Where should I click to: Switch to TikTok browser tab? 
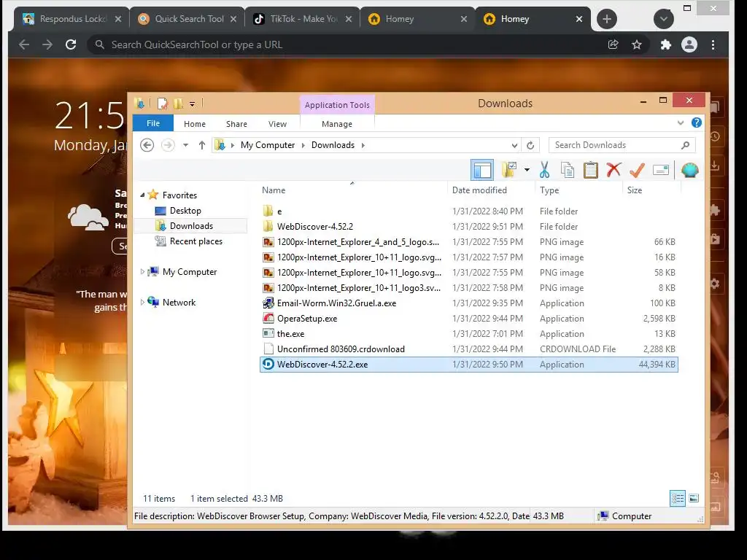coord(302,18)
